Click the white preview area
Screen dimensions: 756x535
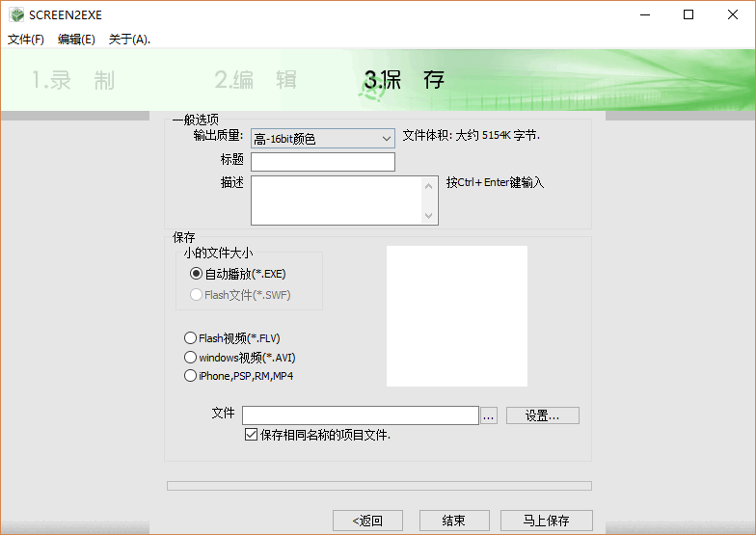[x=457, y=316]
